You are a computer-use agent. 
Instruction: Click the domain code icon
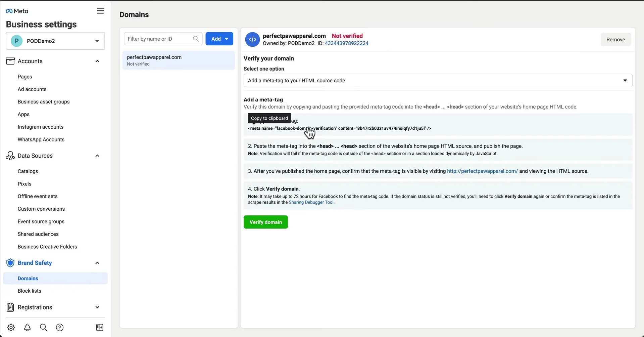tap(252, 39)
